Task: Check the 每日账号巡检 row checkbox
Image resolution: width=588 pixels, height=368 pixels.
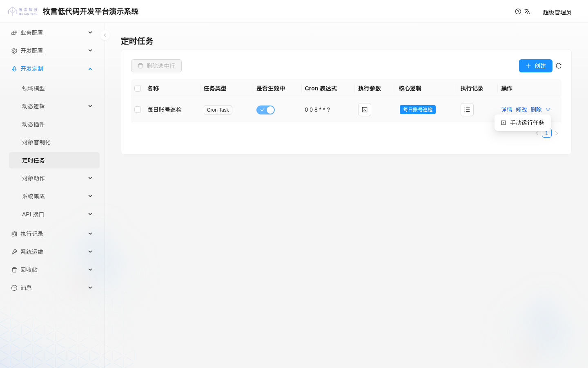Action: (138, 110)
